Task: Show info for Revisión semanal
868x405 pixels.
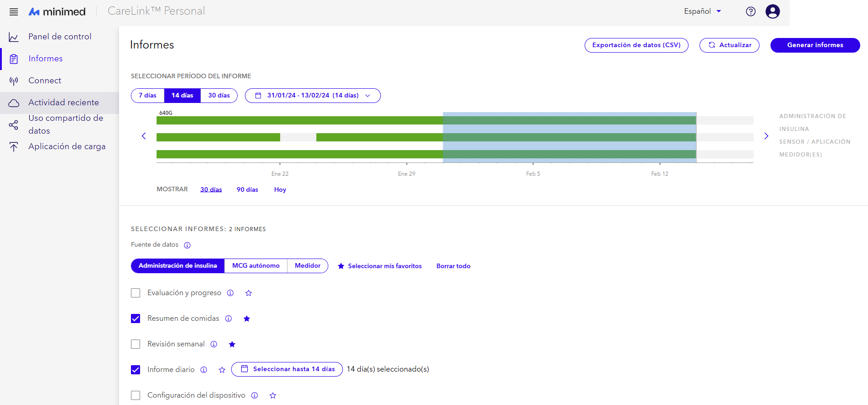Action: [x=214, y=344]
